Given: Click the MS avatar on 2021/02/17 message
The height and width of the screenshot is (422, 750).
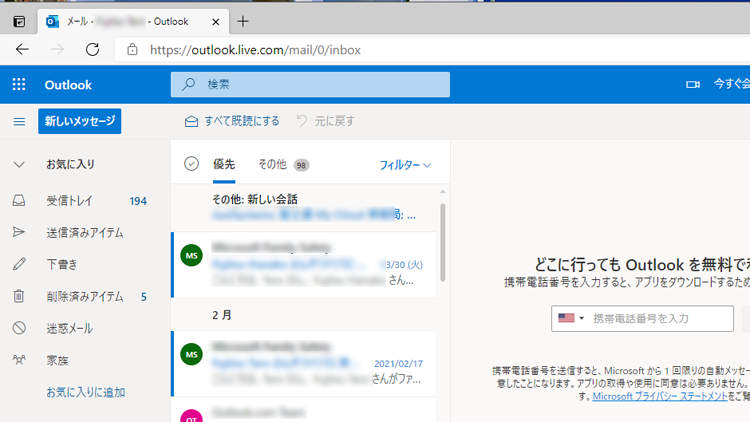Looking at the screenshot, I should 191,355.
